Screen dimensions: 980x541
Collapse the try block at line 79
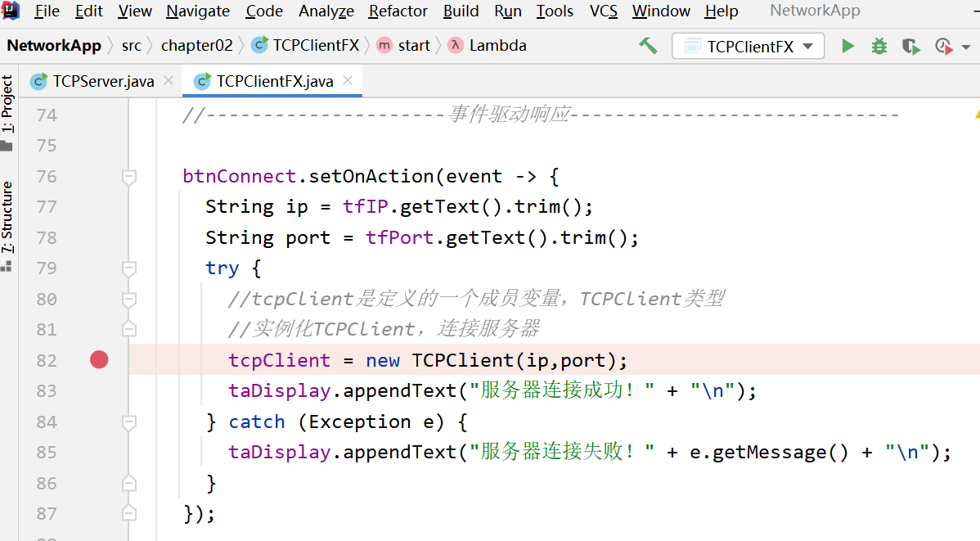point(128,269)
